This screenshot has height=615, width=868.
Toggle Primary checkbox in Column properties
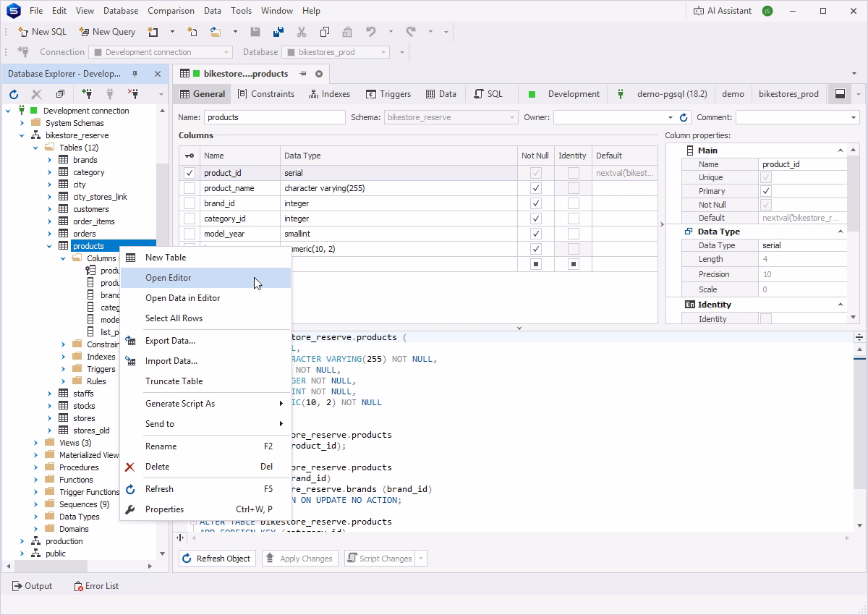(766, 191)
